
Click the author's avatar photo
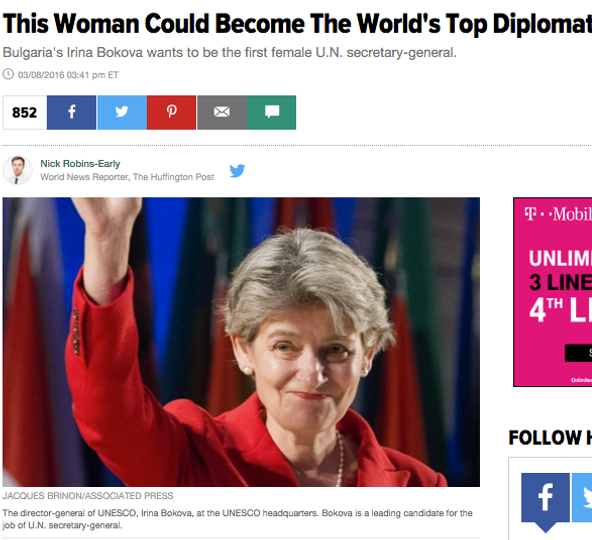pyautogui.click(x=17, y=170)
